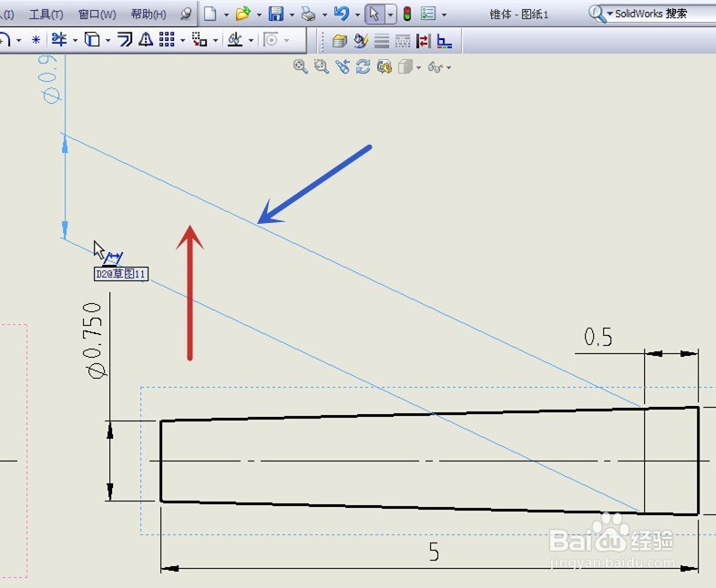
Task: Select the Linear sketch pattern tool
Action: (167, 40)
